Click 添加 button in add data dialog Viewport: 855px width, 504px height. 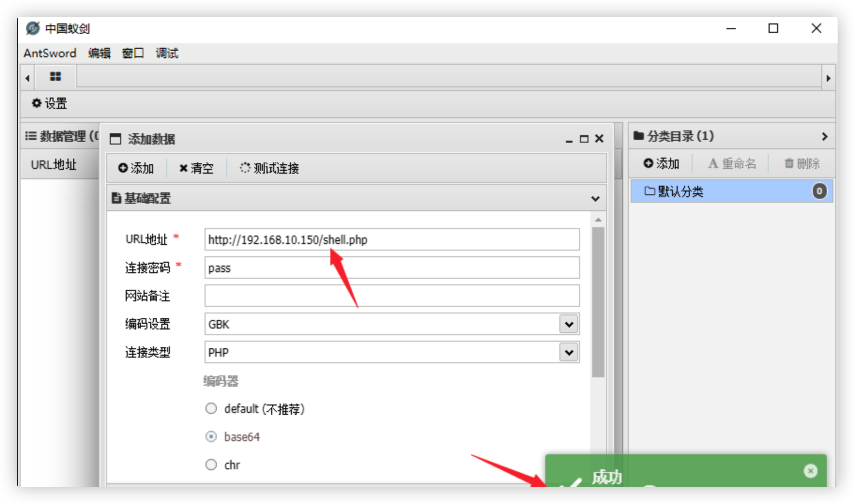click(136, 168)
